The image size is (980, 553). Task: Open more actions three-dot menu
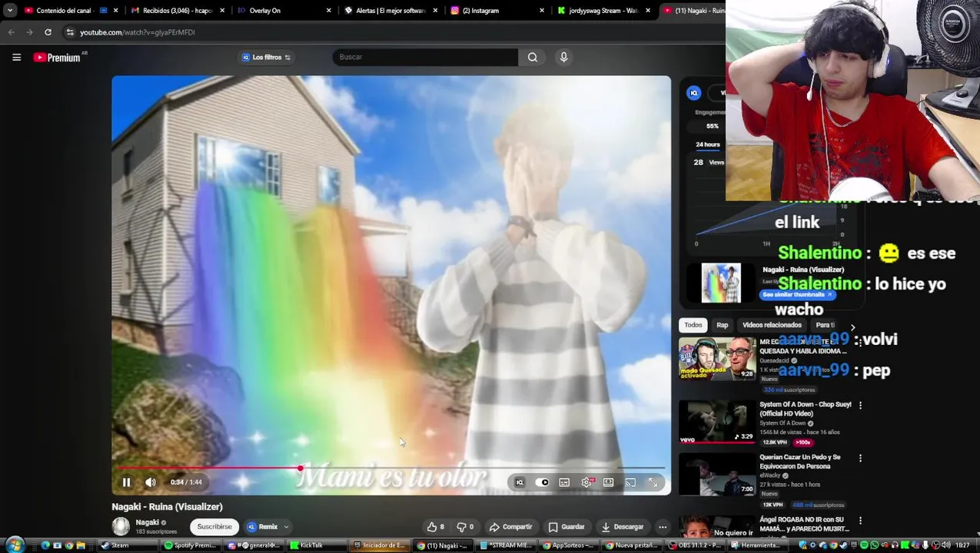(x=663, y=527)
